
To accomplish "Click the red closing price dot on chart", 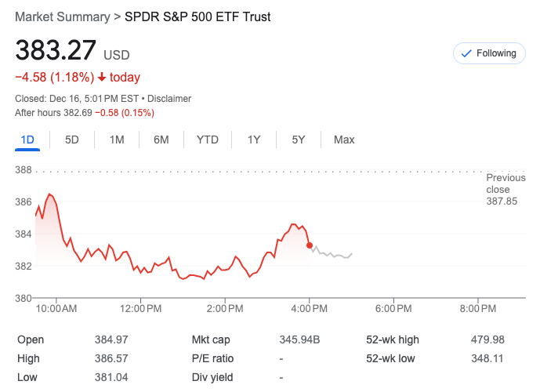I will 310,245.
